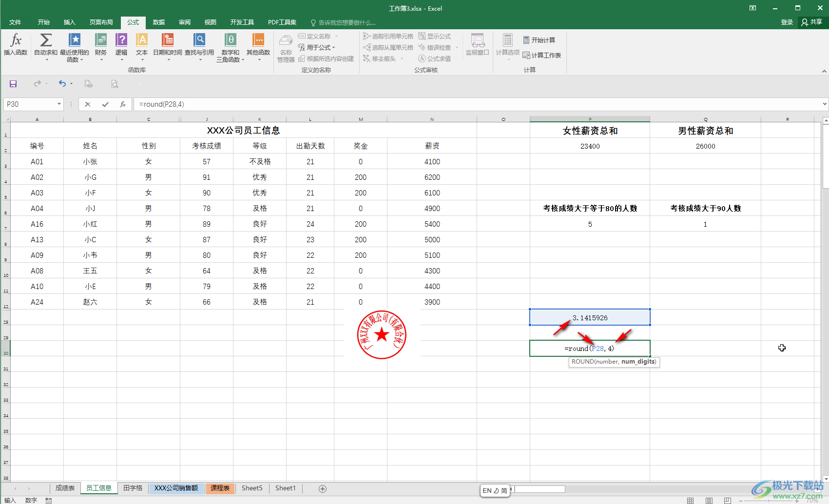Click the Sign in (登录) button
The width and height of the screenshot is (829, 504).
tap(787, 22)
